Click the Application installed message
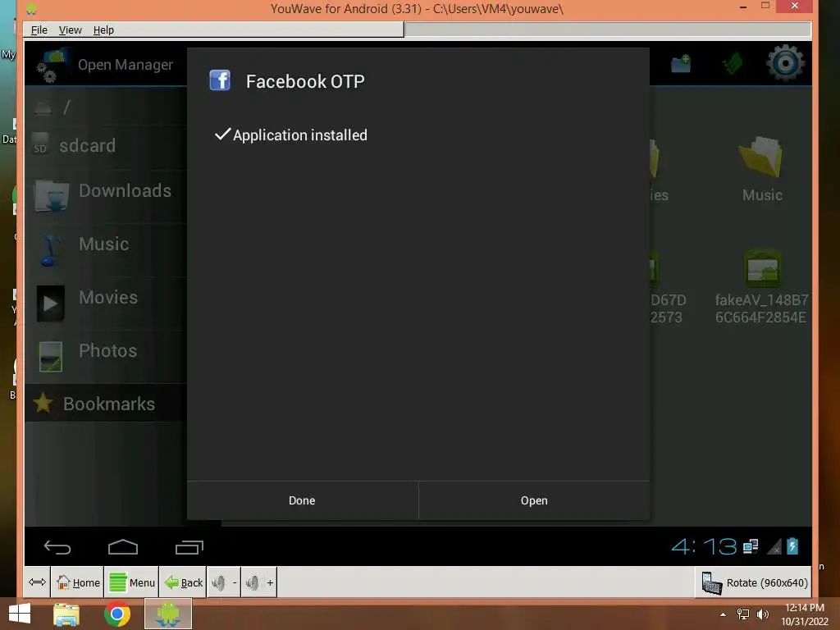This screenshot has width=840, height=630. coord(291,135)
